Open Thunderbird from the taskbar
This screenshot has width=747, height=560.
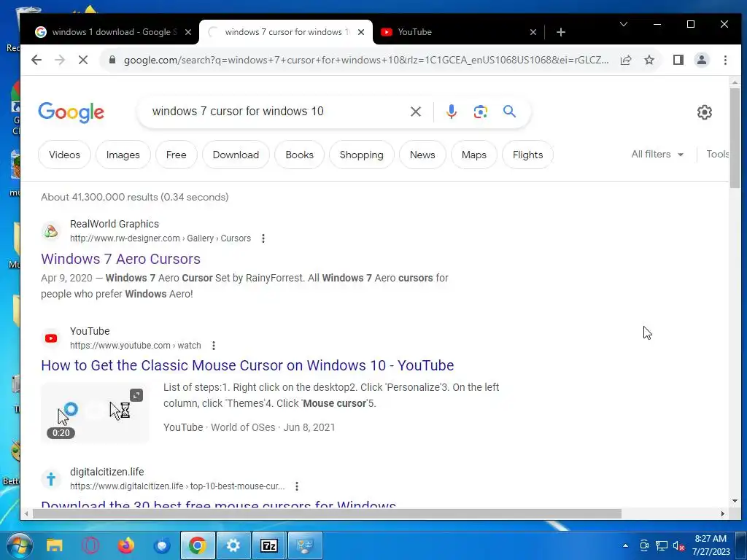click(x=162, y=545)
